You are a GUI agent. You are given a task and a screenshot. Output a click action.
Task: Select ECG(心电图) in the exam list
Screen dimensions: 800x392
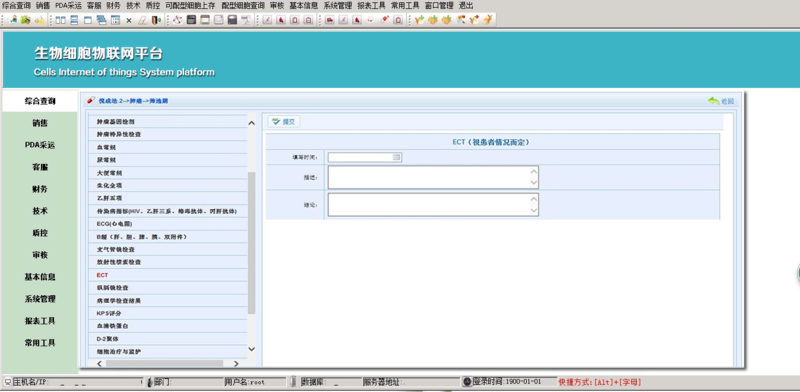(x=168, y=224)
